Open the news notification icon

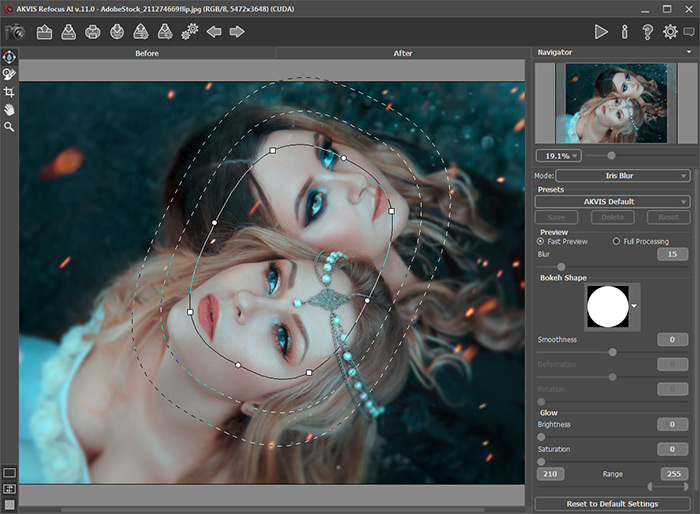point(689,32)
